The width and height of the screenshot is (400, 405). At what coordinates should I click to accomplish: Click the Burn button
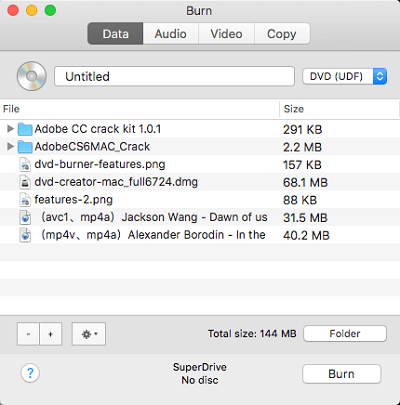341,374
